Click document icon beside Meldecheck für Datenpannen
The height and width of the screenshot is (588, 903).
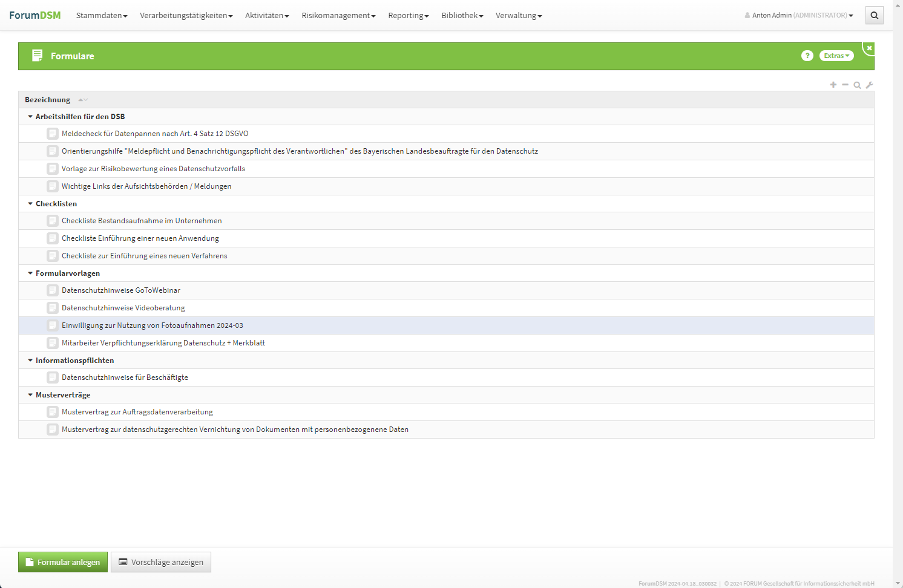point(53,134)
